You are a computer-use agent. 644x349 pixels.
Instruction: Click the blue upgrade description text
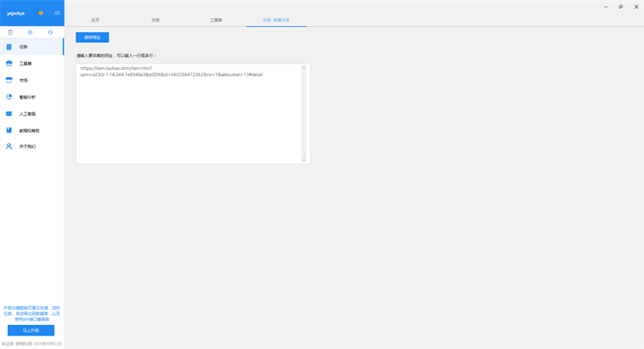(x=32, y=313)
